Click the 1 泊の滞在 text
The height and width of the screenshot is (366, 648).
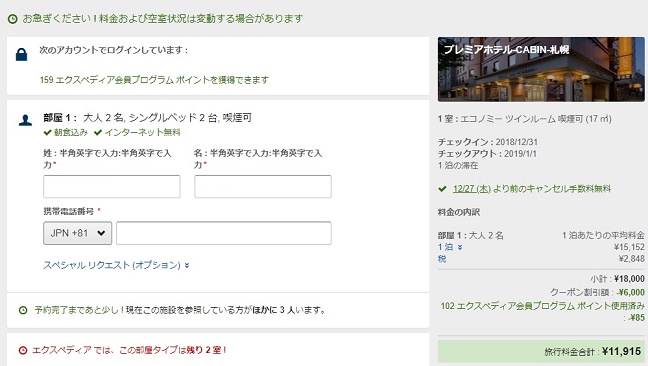click(458, 166)
